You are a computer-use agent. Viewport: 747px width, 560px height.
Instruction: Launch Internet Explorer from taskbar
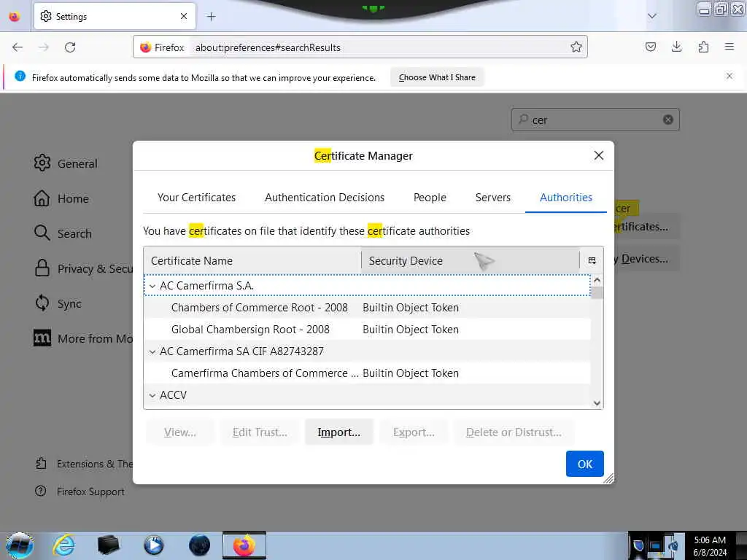[64, 545]
